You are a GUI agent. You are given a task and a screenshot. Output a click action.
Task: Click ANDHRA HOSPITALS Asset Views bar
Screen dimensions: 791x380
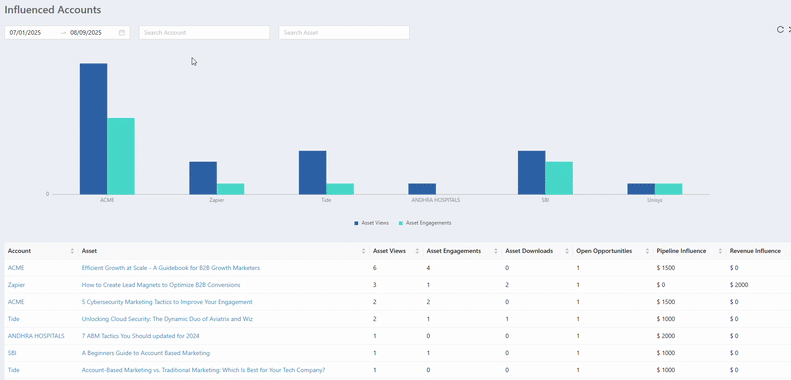[422, 189]
